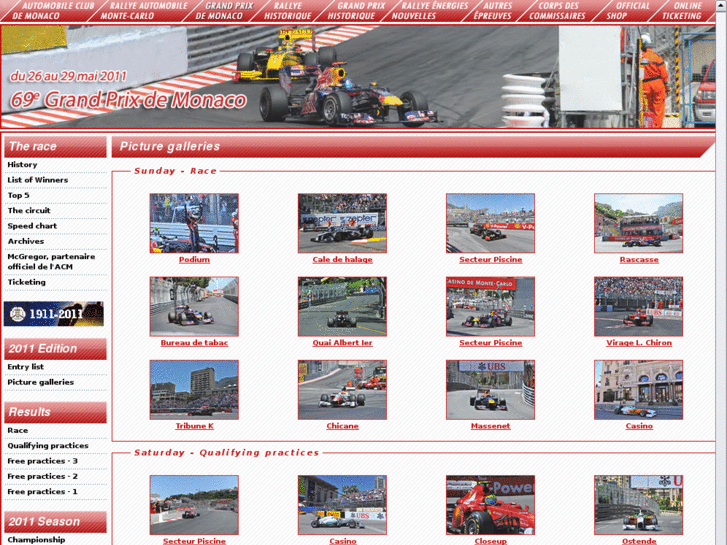Open the Rascasse gallery thumbnail

[638, 223]
